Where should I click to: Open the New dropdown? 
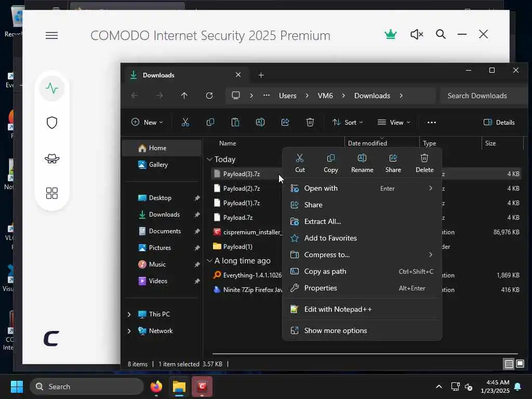point(147,123)
